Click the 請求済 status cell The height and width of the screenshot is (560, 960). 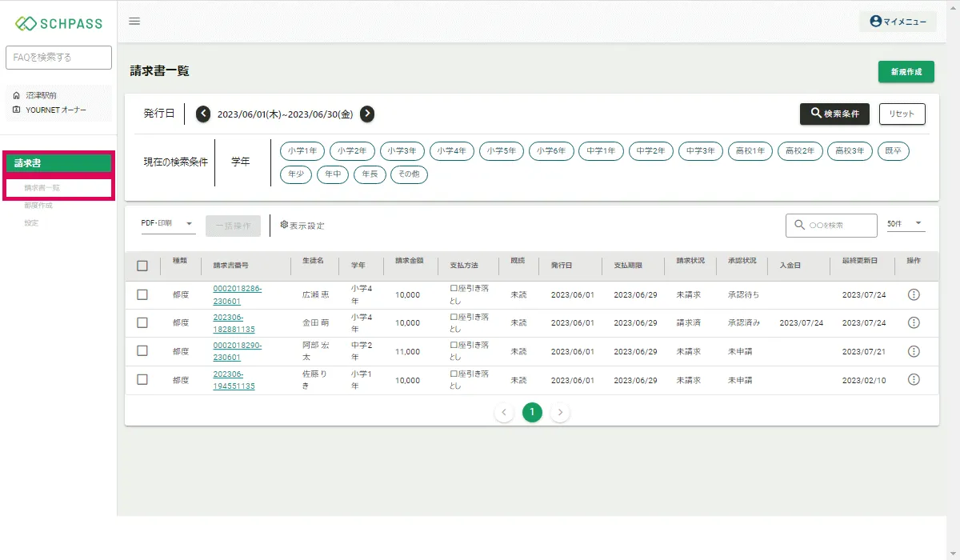click(689, 323)
